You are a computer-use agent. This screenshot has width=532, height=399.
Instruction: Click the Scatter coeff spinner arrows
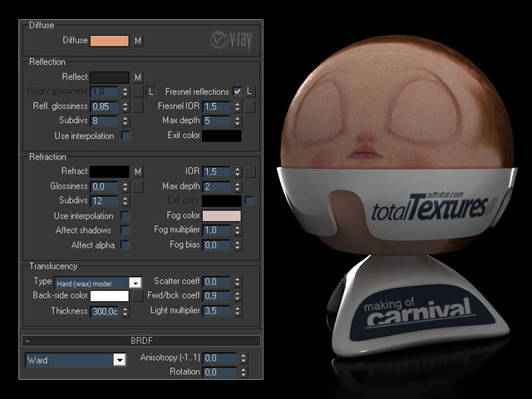point(238,282)
